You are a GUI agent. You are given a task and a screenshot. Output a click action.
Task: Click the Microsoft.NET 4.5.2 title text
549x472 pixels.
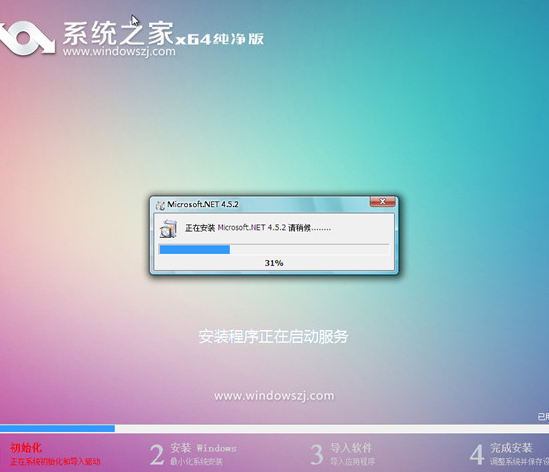[x=203, y=204]
